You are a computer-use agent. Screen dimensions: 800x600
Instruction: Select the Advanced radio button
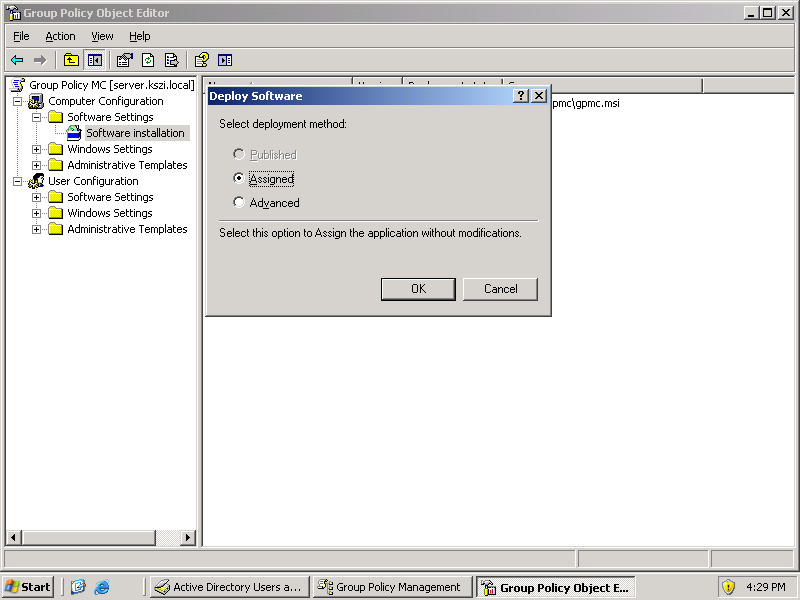click(238, 202)
